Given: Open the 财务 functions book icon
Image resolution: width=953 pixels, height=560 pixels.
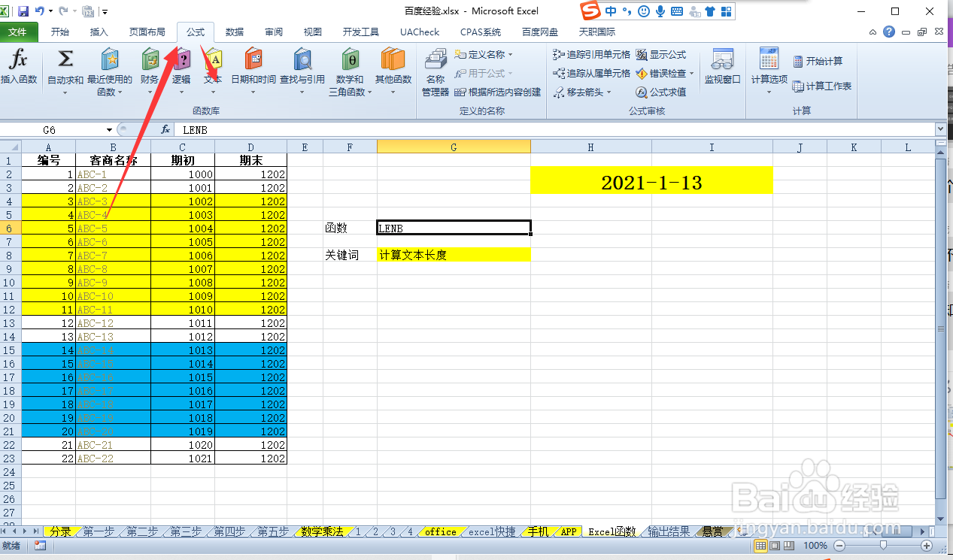Looking at the screenshot, I should (150, 59).
